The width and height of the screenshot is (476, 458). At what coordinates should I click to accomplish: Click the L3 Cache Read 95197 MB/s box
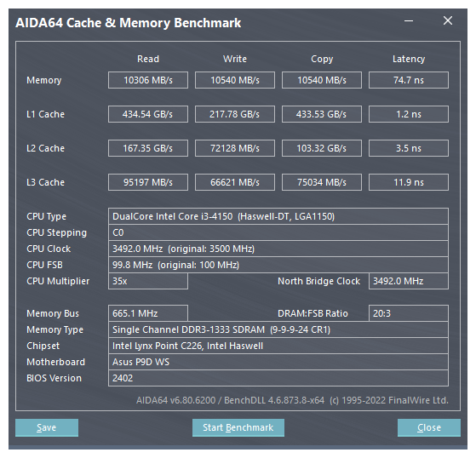pyautogui.click(x=148, y=182)
